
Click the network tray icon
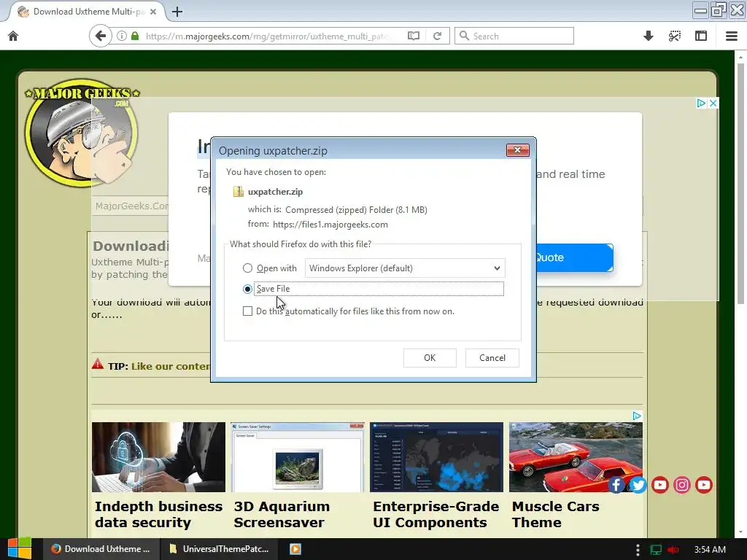[x=656, y=550]
